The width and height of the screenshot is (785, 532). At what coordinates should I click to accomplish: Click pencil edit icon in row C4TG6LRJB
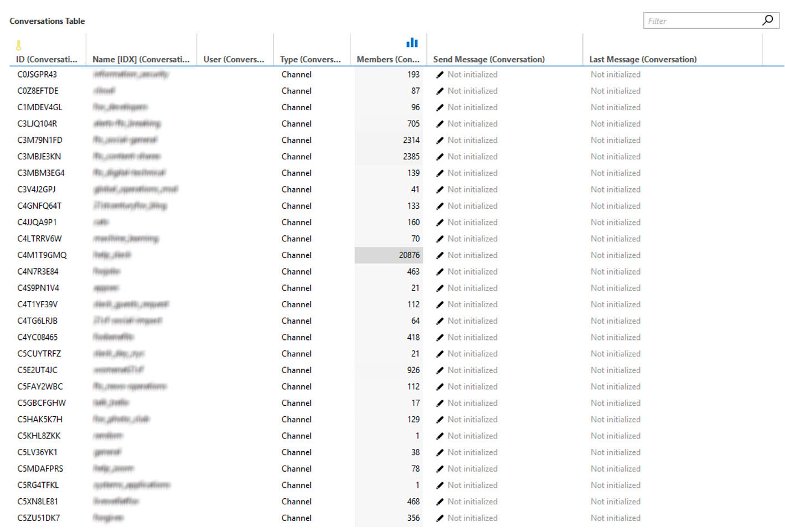[x=440, y=321]
